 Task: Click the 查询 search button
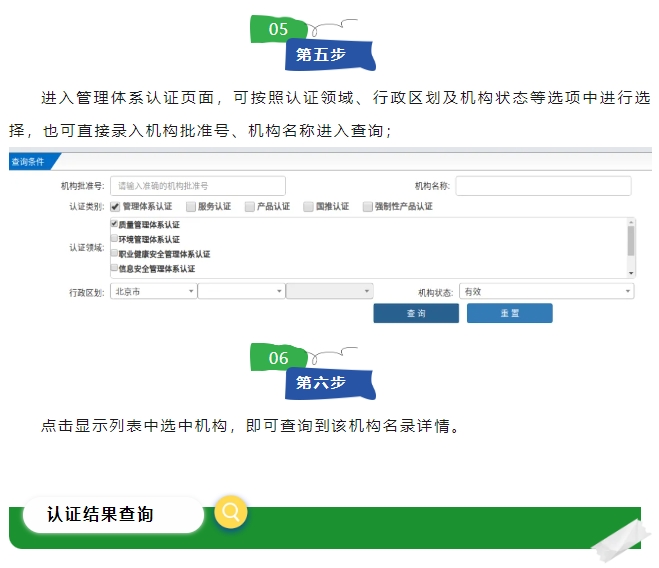click(416, 313)
